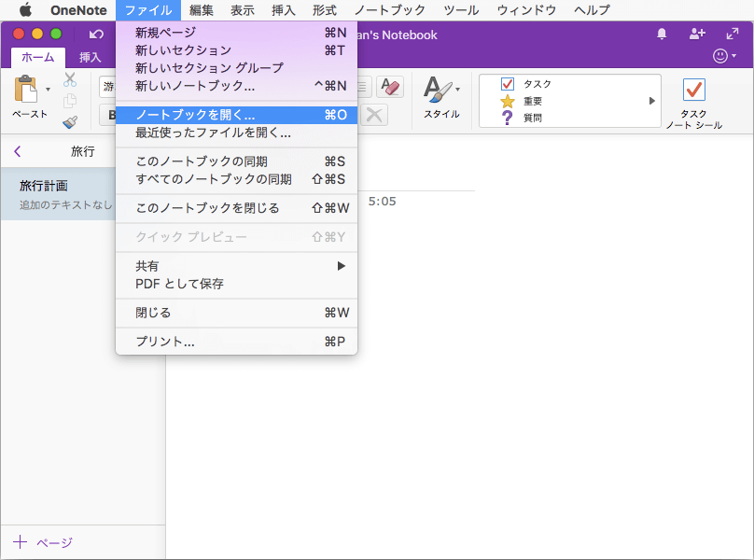Expand the tags gallery arrow
Viewport: 754px width, 560px height.
coord(652,101)
